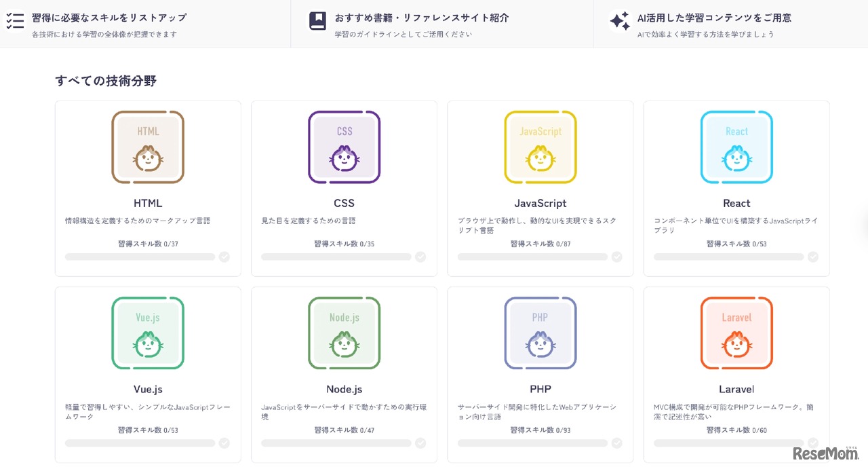The height and width of the screenshot is (469, 868).
Task: Click the CSS progress bar
Action: tap(336, 257)
